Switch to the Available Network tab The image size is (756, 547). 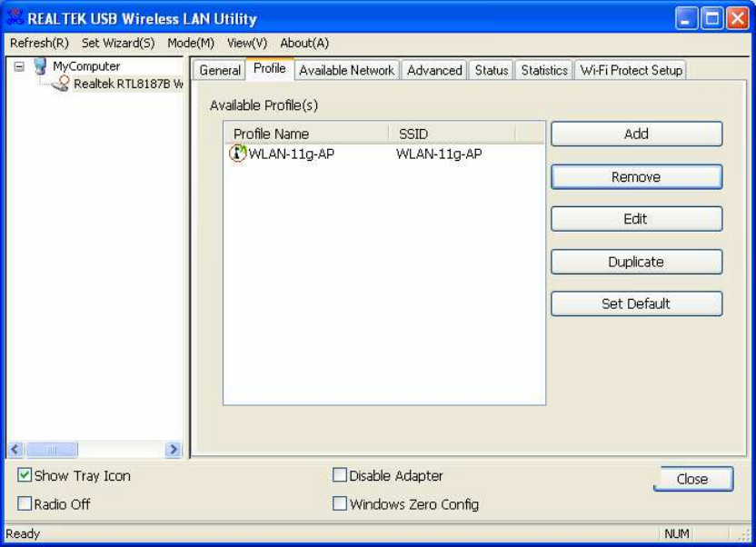point(347,70)
